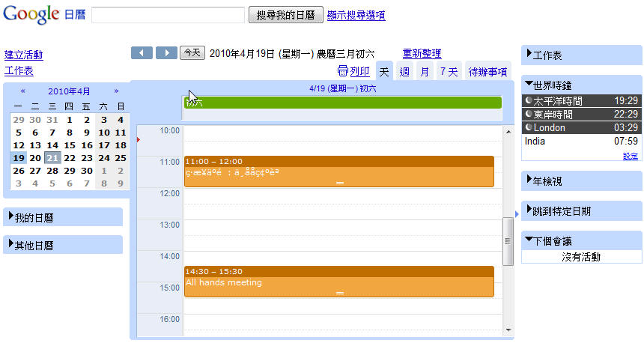Go to previous month in mini calendar

23,91
